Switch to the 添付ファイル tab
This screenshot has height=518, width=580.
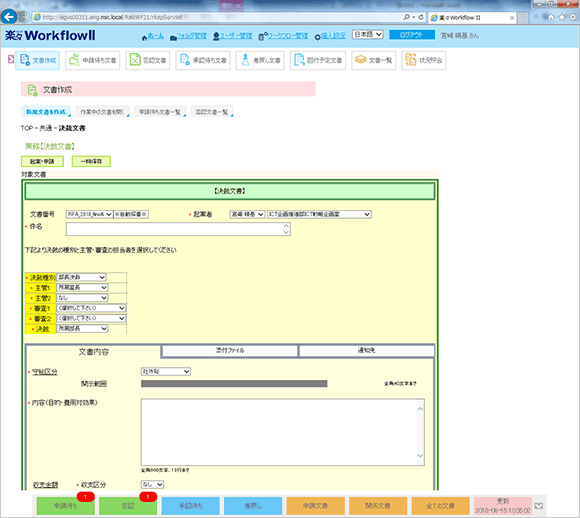[230, 350]
